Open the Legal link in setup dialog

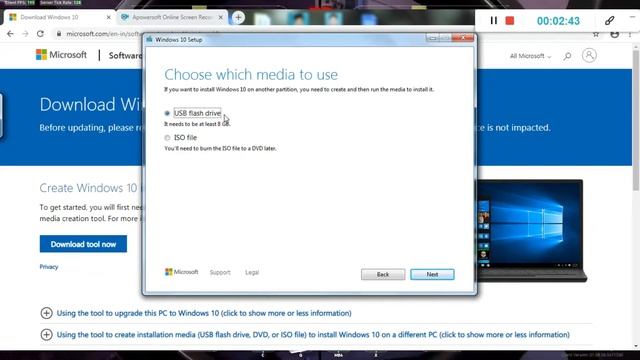point(252,272)
